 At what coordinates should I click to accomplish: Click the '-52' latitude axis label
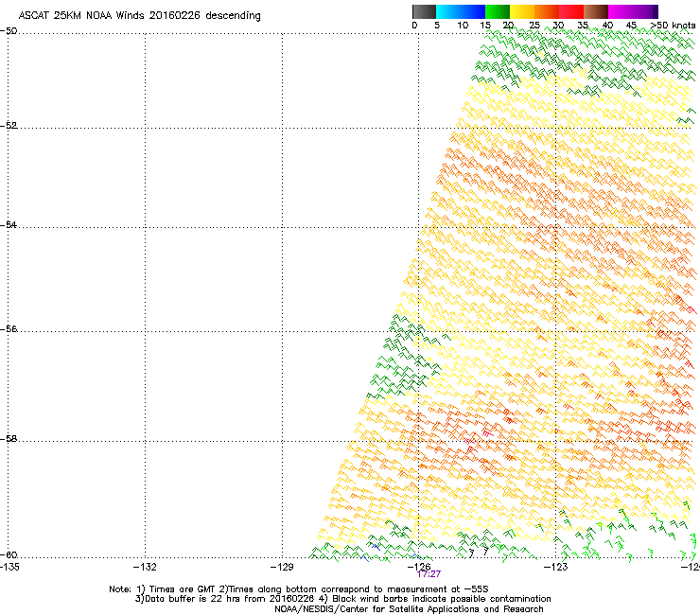[x=9, y=126]
